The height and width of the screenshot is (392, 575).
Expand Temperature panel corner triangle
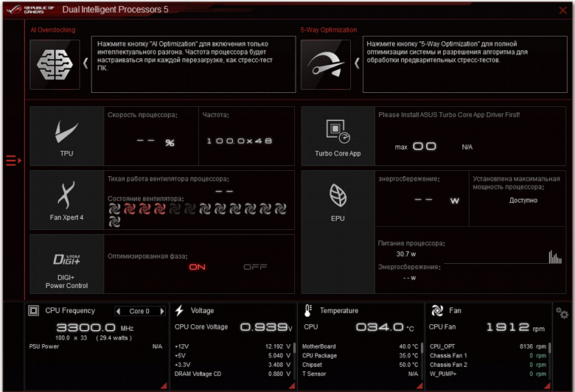point(419,385)
